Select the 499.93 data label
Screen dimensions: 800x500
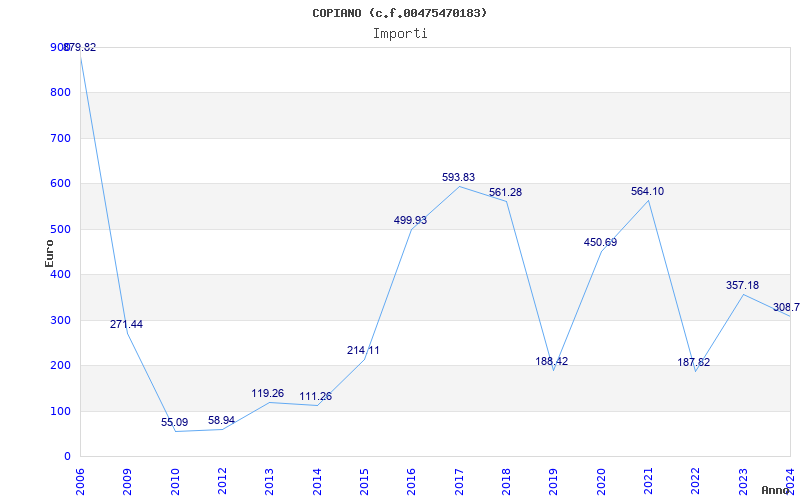[x=410, y=220]
